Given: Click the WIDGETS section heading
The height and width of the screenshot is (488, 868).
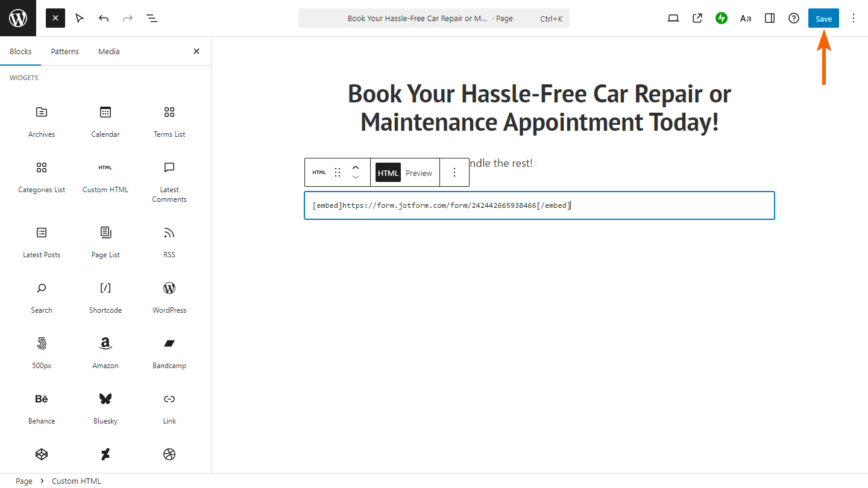Looking at the screenshot, I should pos(24,78).
